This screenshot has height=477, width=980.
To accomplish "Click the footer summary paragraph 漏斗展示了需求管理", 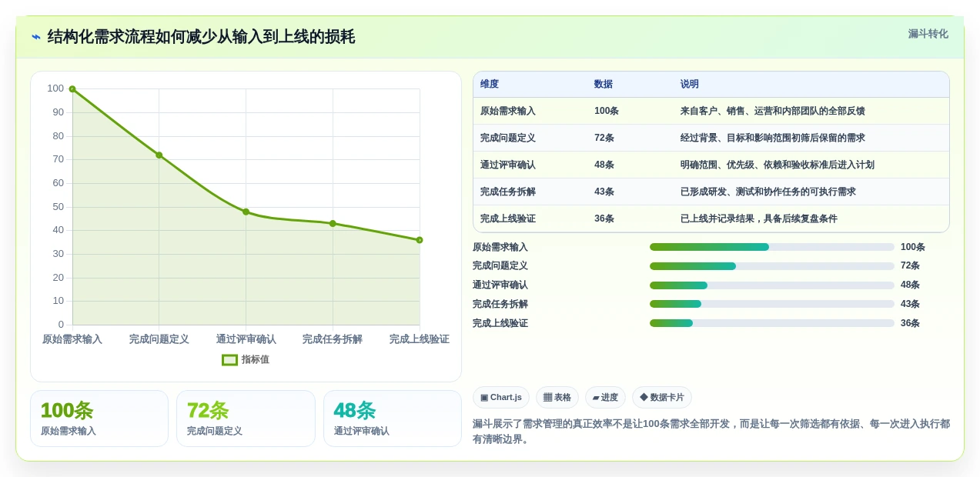I will 711,432.
